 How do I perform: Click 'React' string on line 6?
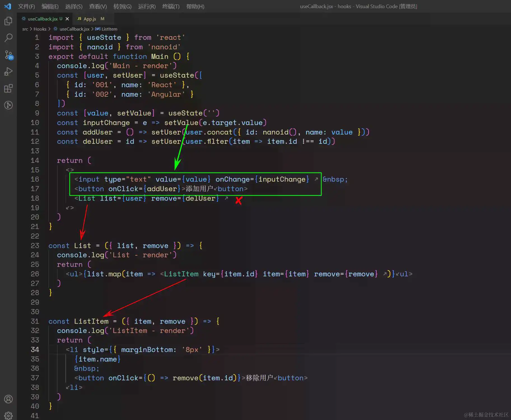pos(162,85)
